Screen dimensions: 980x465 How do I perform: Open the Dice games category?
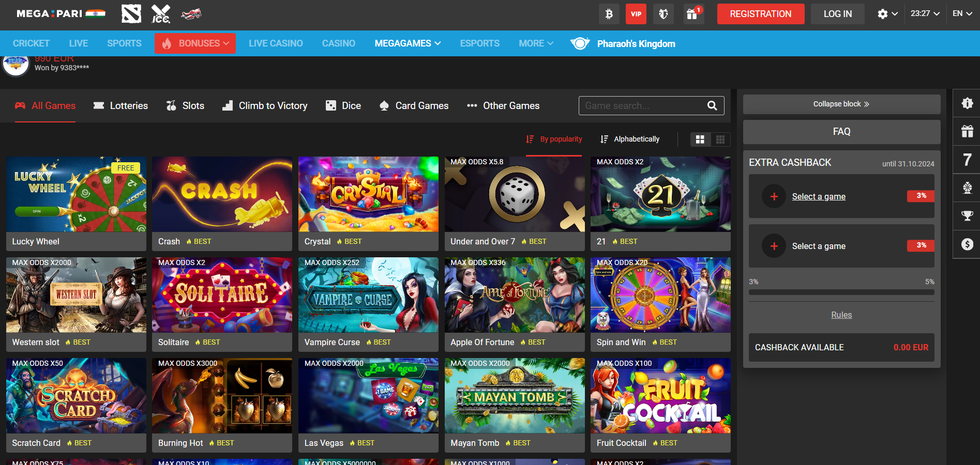[x=343, y=106]
